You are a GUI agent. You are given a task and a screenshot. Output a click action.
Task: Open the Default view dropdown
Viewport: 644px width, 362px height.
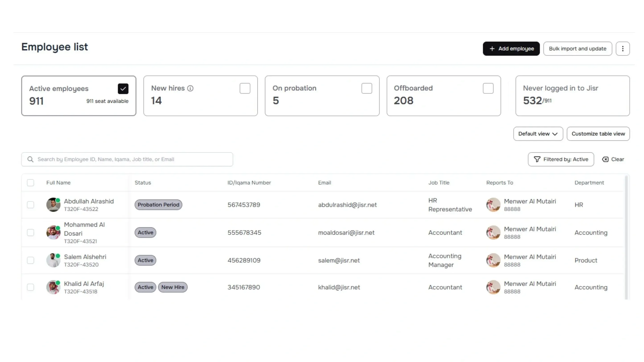(538, 134)
